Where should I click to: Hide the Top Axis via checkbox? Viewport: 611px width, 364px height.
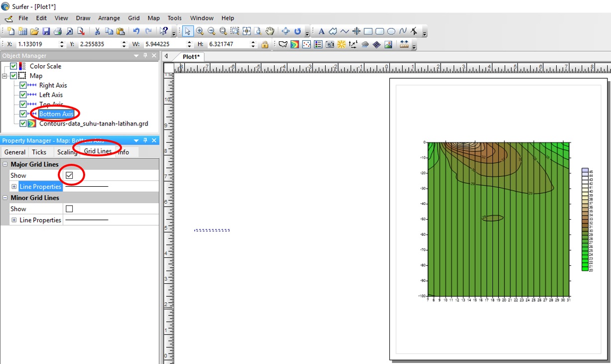coord(23,104)
